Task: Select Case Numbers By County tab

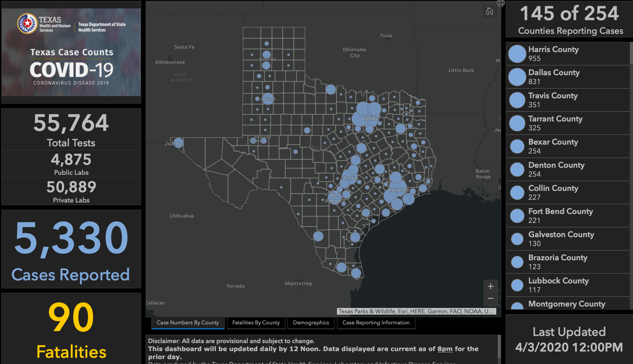Action: 188,323
